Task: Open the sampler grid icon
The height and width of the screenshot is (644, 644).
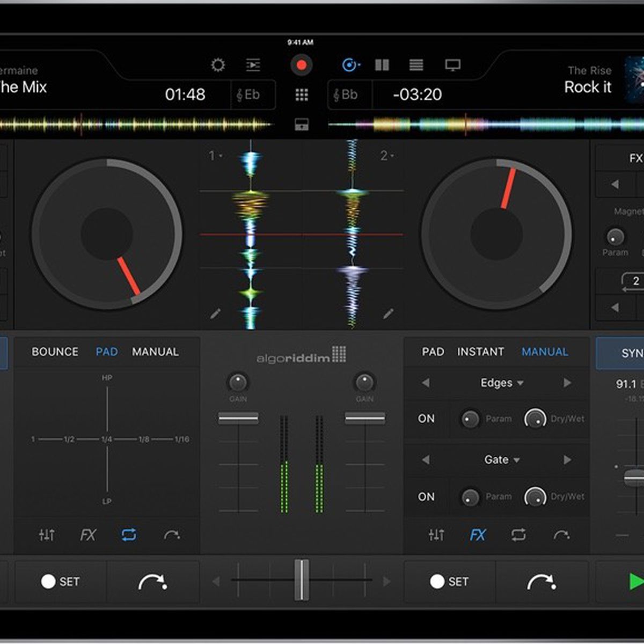Action: [302, 95]
